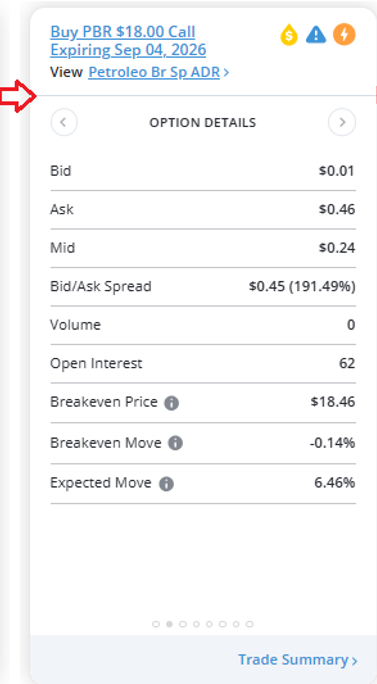Go to previous details panel arrow
Screen dimensions: 377x684
(64, 123)
